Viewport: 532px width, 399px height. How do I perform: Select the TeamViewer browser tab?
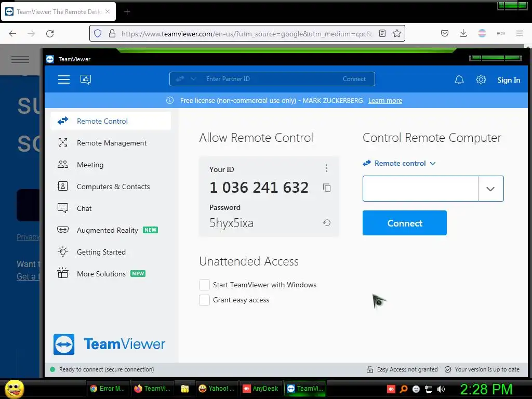(x=58, y=12)
